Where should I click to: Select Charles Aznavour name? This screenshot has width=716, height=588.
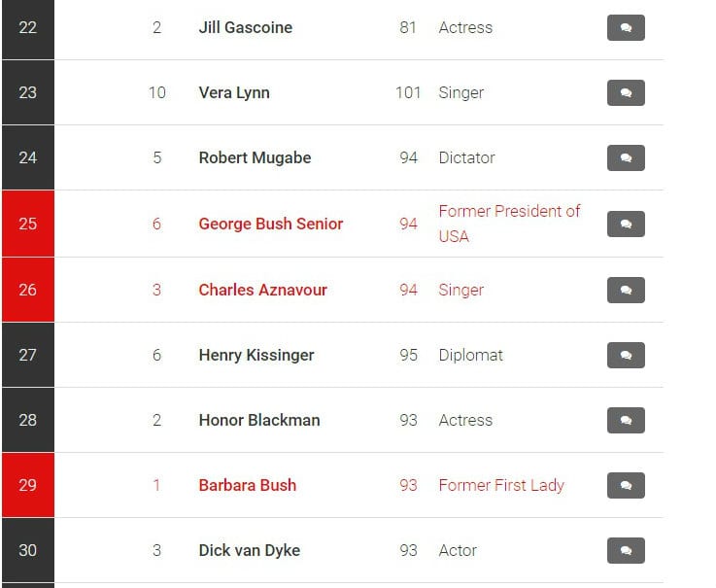point(263,290)
